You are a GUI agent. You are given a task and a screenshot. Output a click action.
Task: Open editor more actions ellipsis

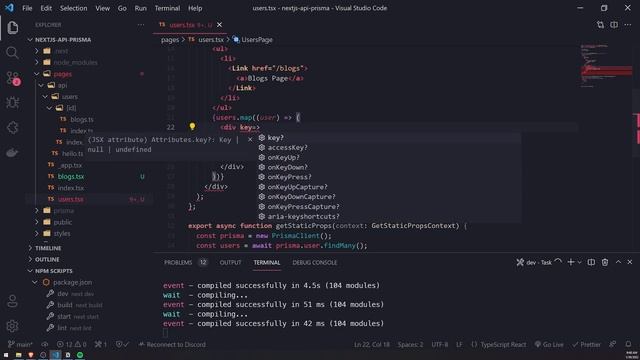click(x=628, y=25)
